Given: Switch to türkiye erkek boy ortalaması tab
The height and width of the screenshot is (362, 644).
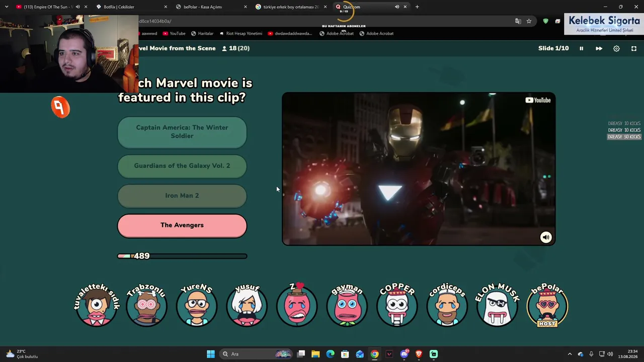Looking at the screenshot, I should [290, 7].
